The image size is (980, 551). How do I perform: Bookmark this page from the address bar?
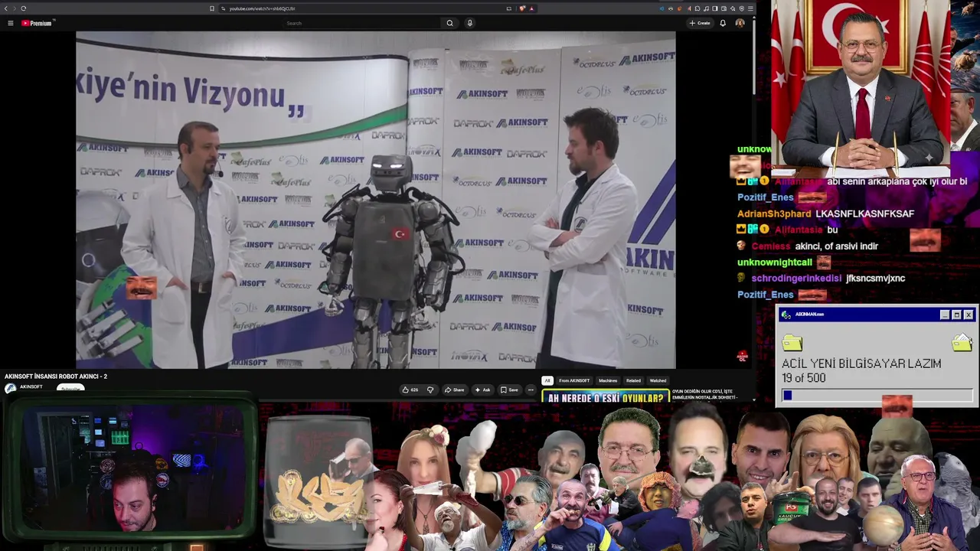212,8
